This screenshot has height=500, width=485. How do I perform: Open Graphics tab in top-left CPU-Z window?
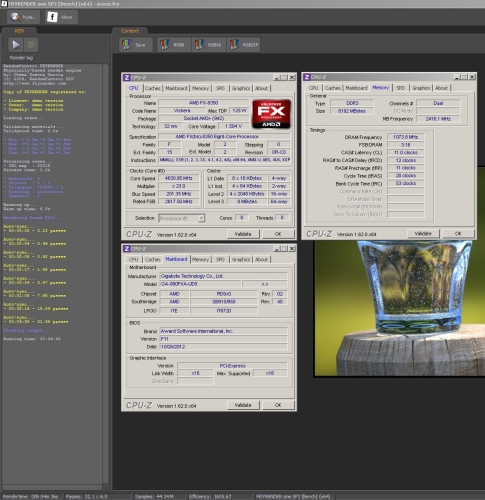tap(241, 88)
